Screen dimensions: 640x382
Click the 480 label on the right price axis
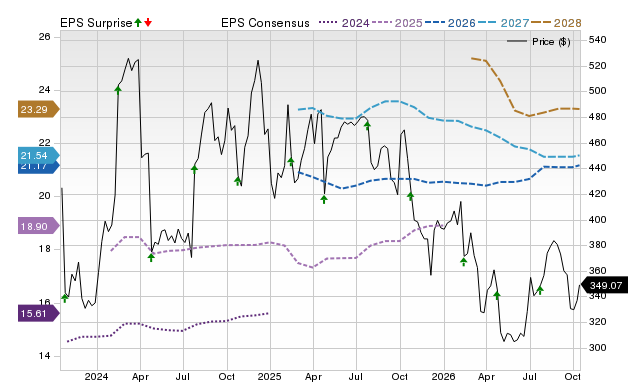pos(598,117)
